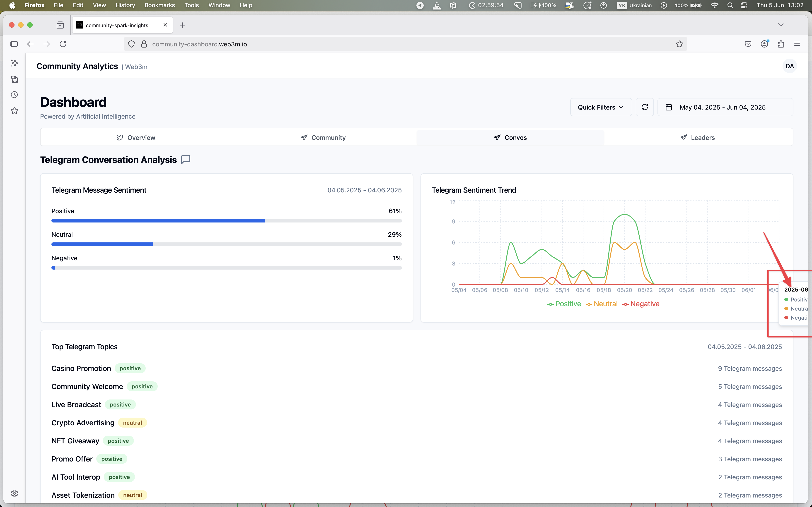Click the calendar icon in date range
The height and width of the screenshot is (507, 812).
668,107
